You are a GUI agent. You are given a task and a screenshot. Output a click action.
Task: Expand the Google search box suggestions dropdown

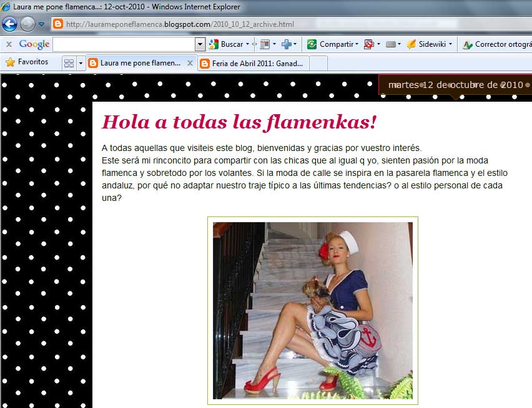tap(200, 44)
